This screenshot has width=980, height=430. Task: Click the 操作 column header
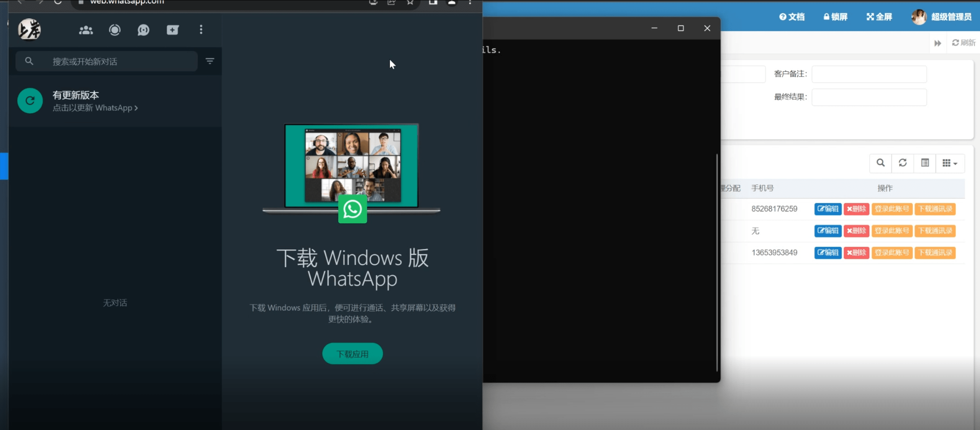(885, 188)
